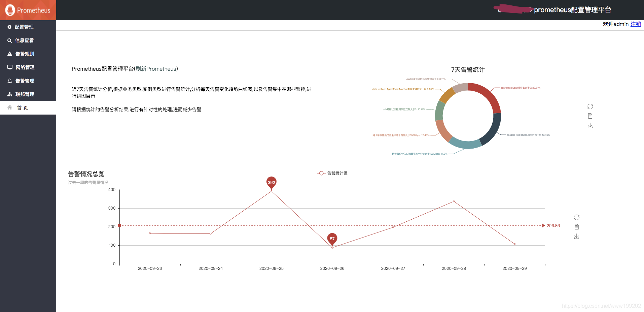The width and height of the screenshot is (644, 312).
Task: Click the 87 minimum marker pin
Action: point(332,239)
